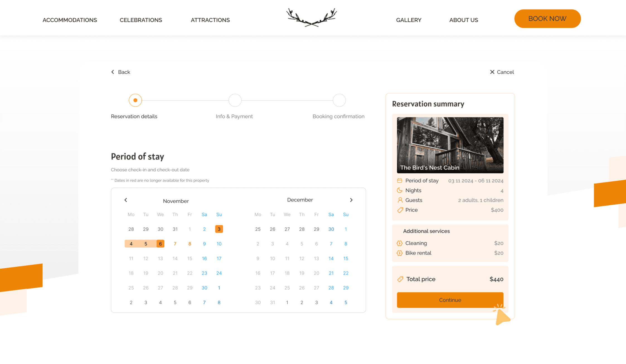Image resolution: width=626 pixels, height=364 pixels.
Task: Cancel the reservation with the X icon
Action: click(492, 72)
